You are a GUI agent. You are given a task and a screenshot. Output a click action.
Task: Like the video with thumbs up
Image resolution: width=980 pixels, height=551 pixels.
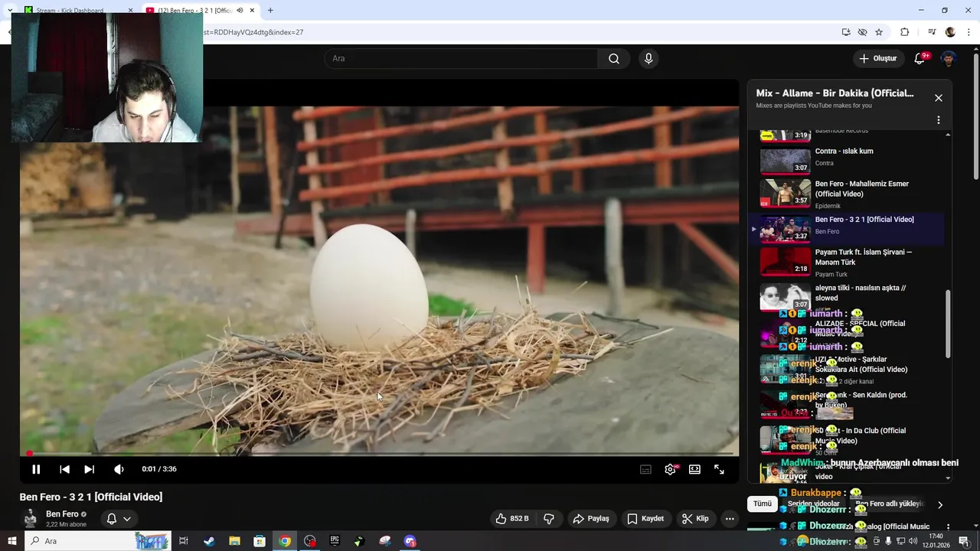(512, 519)
